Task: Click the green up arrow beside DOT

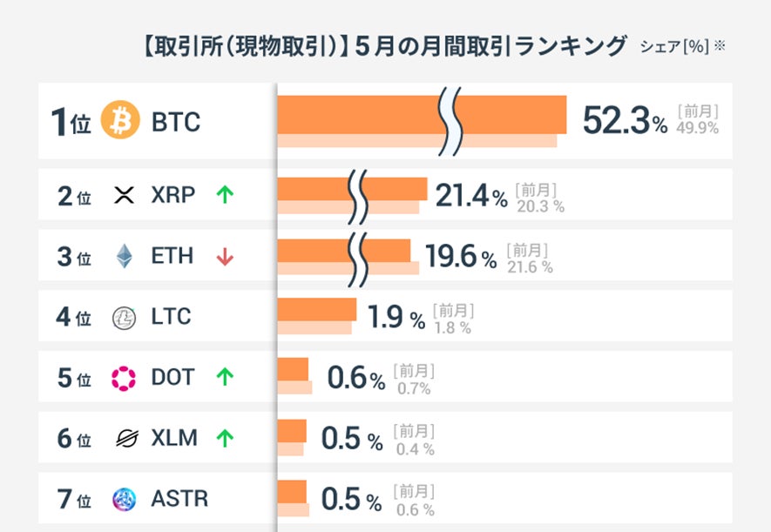Action: [225, 378]
